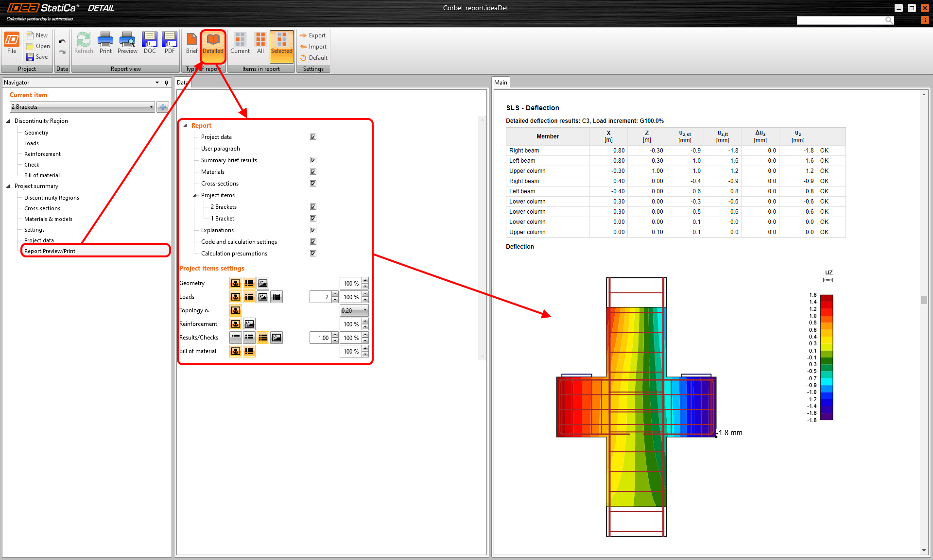
Task: Select the Brief report type
Action: click(x=191, y=44)
